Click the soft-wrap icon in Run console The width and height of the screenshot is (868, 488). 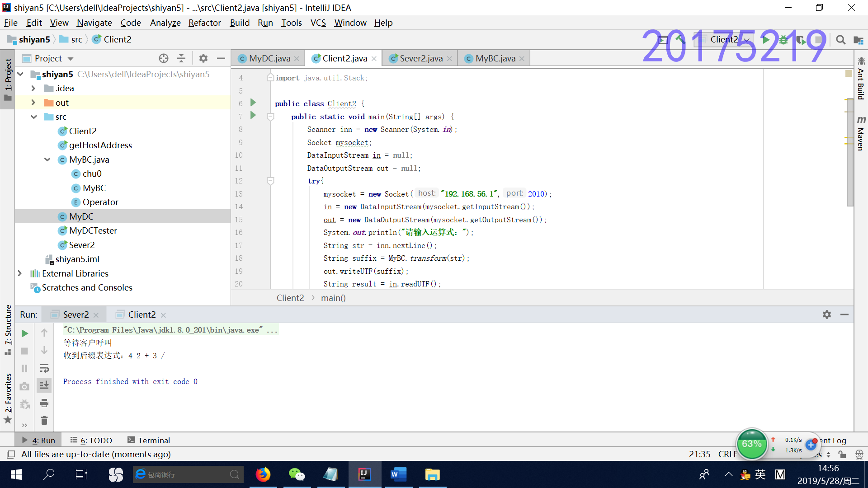(x=44, y=368)
